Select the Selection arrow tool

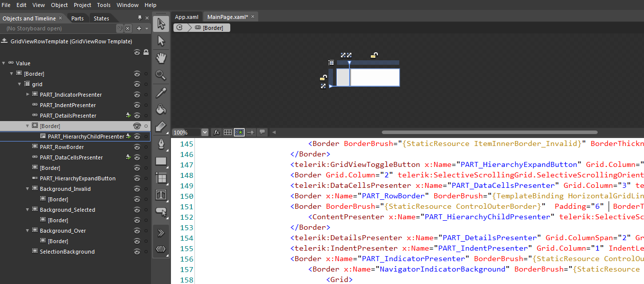point(161,23)
